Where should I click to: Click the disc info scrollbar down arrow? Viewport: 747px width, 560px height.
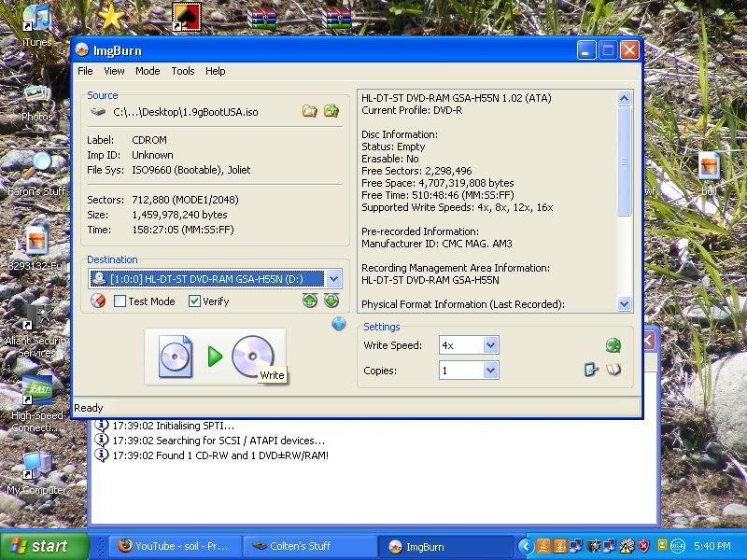point(624,303)
